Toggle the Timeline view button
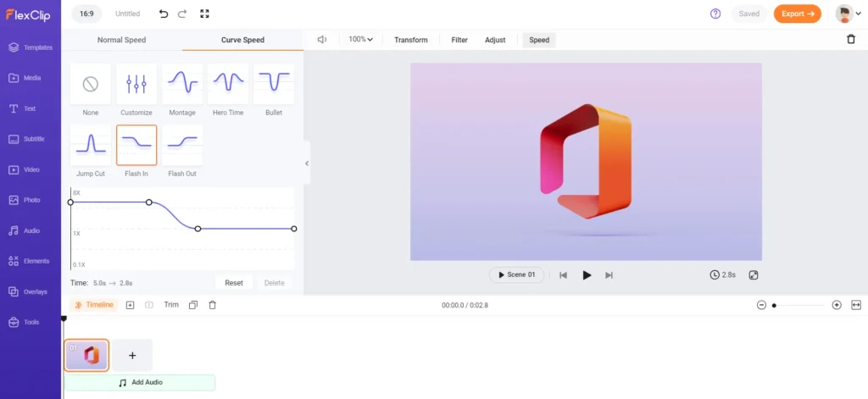 [93, 305]
